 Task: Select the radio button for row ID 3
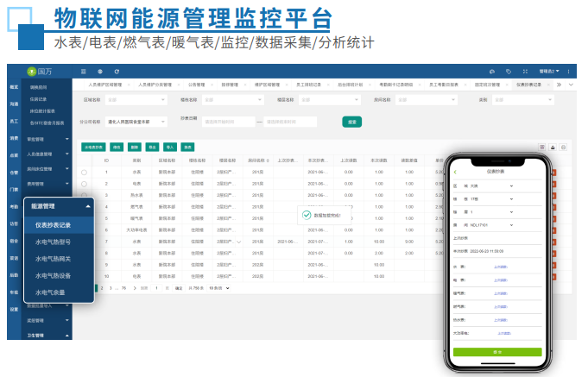(x=84, y=195)
